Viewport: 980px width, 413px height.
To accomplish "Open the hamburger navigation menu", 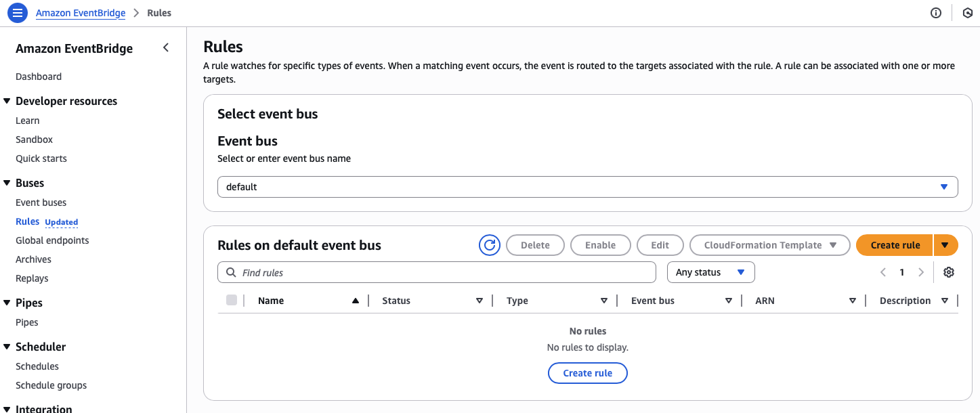I will click(x=18, y=13).
